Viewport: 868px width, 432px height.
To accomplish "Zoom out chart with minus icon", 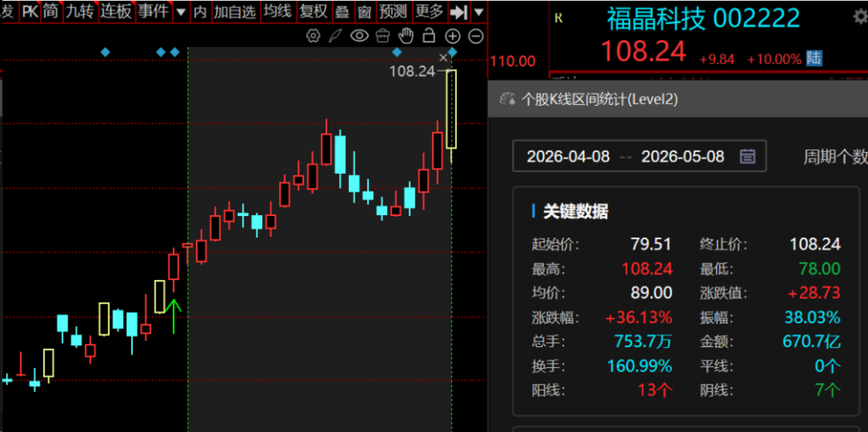I will [476, 36].
